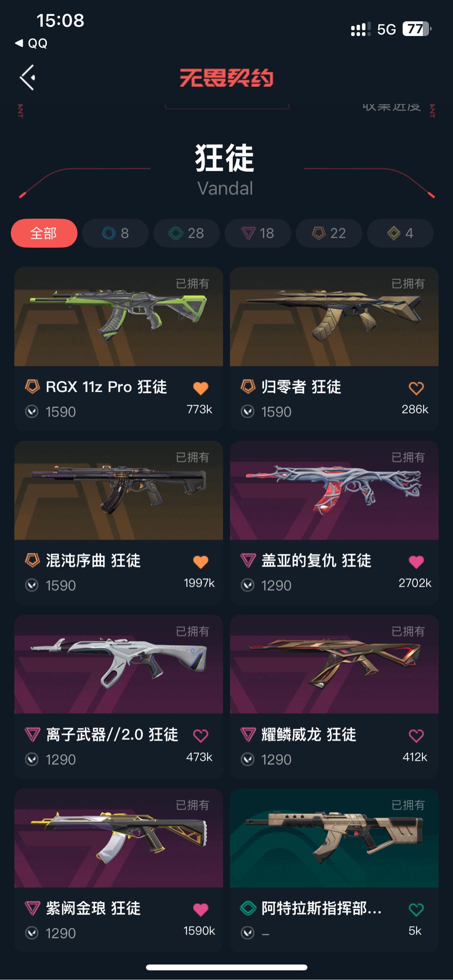Viewport: 453px width, 980px height.
Task: Tap the back arrow icon
Action: (28, 78)
